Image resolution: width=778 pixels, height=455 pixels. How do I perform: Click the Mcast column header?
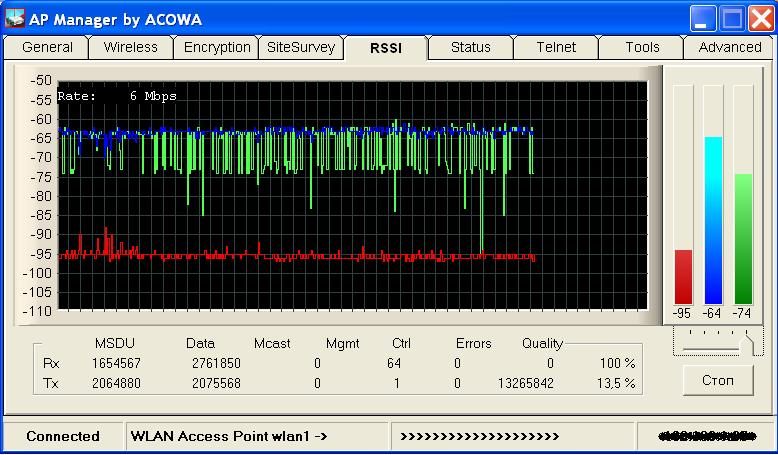coord(272,343)
